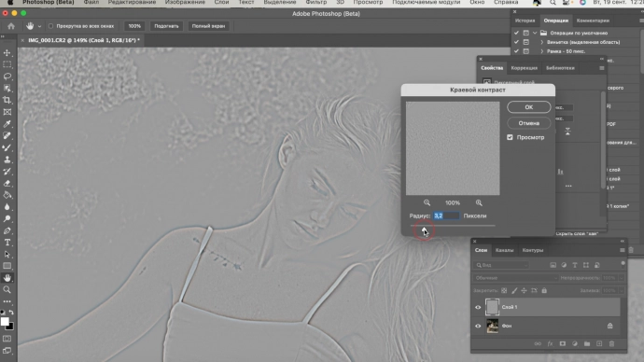This screenshot has height=362, width=644.
Task: Add layer mask in Layers panel
Action: (x=562, y=344)
